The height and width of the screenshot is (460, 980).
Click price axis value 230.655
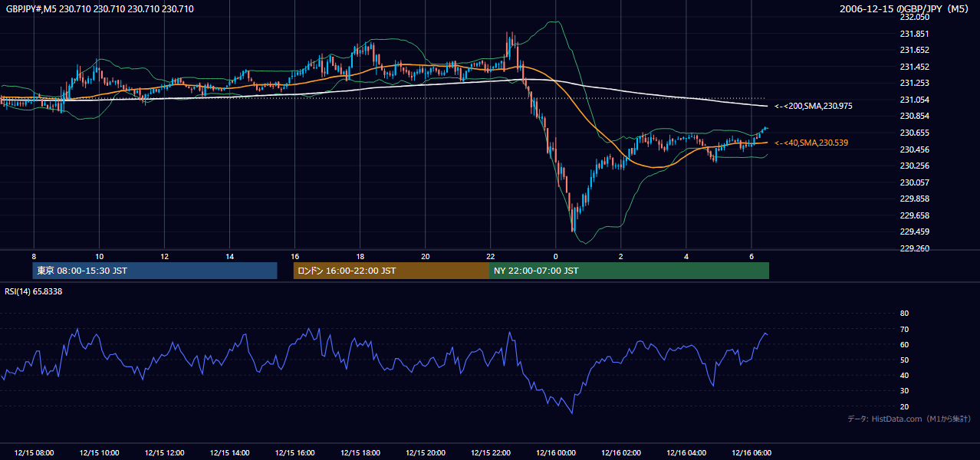915,133
